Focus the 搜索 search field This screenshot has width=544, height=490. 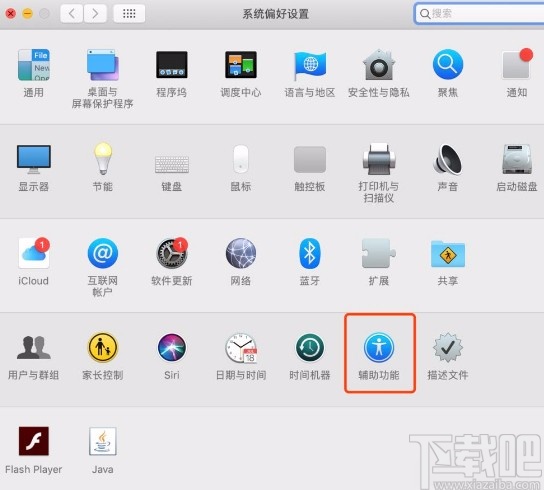(479, 14)
